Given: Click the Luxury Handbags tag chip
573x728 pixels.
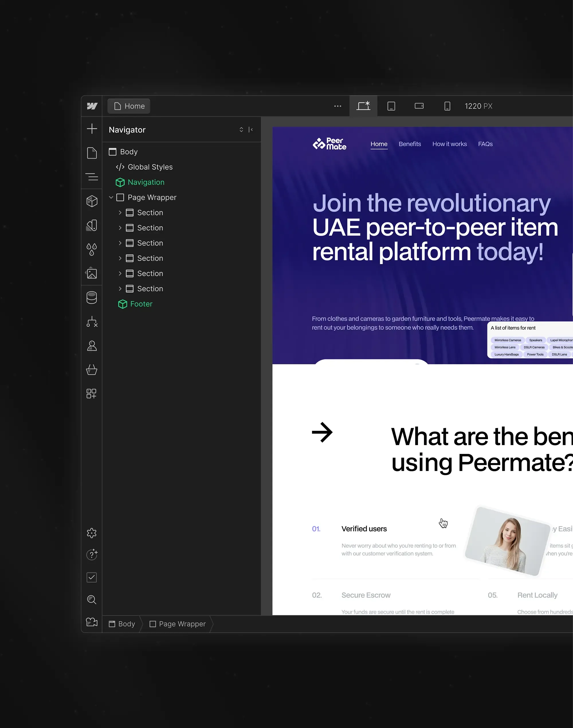Looking at the screenshot, I should (x=507, y=355).
